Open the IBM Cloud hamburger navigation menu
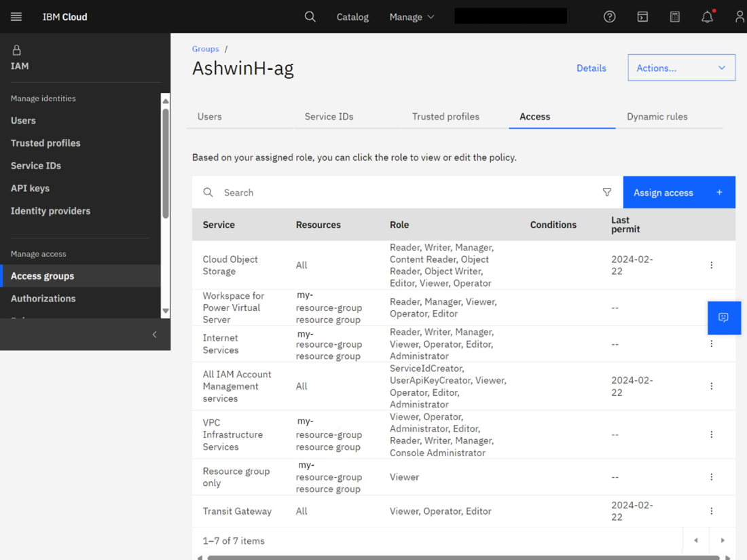This screenshot has width=747, height=560. [16, 16]
